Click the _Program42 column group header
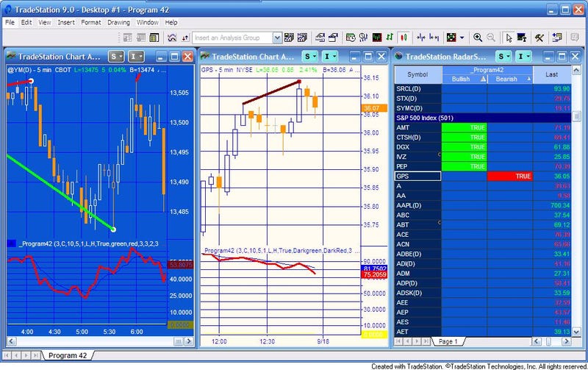This screenshot has height=370, width=588. 487,70
